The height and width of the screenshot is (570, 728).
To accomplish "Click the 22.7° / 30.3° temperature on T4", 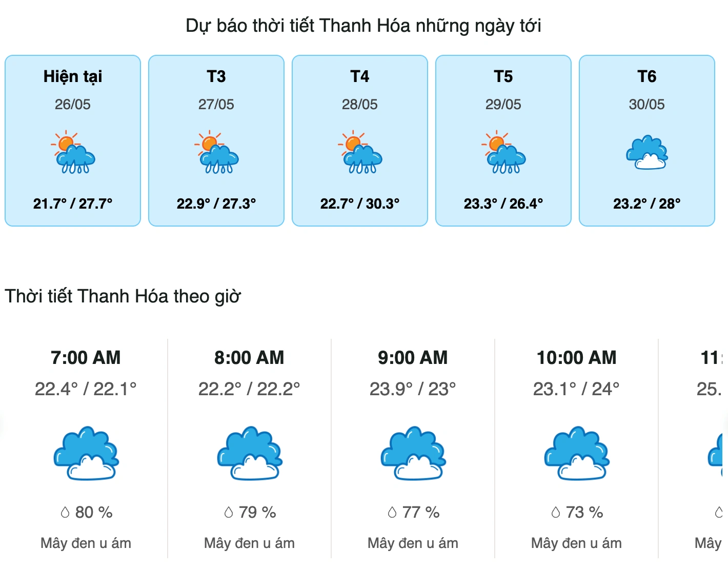I will 360,203.
